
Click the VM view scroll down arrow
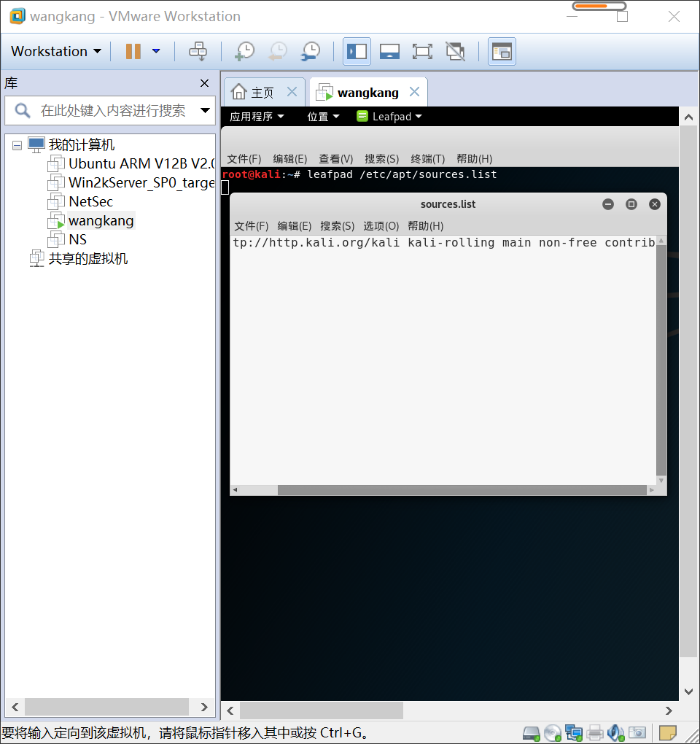coord(689,691)
